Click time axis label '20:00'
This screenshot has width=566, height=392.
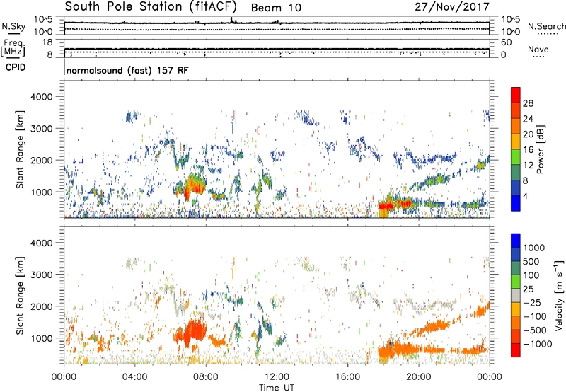click(418, 377)
